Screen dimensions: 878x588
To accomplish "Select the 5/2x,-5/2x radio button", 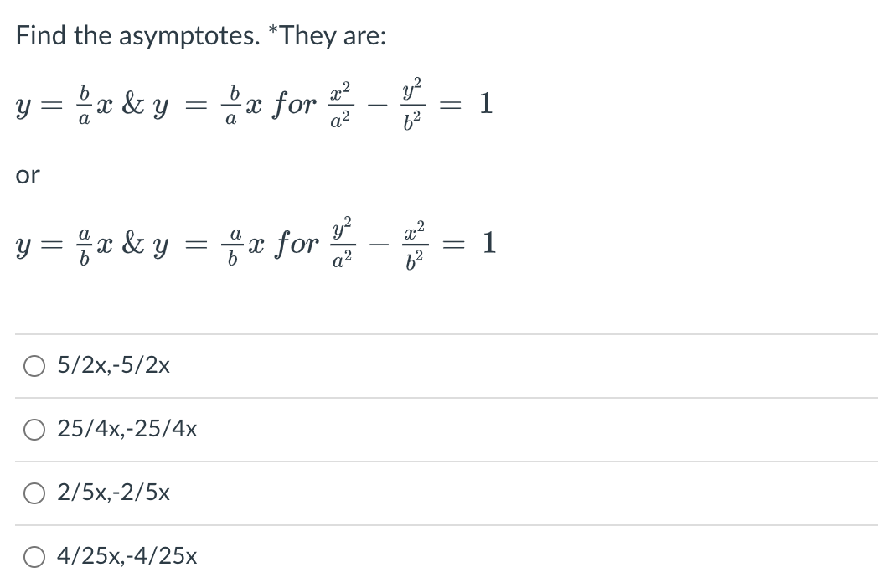I will pos(34,365).
